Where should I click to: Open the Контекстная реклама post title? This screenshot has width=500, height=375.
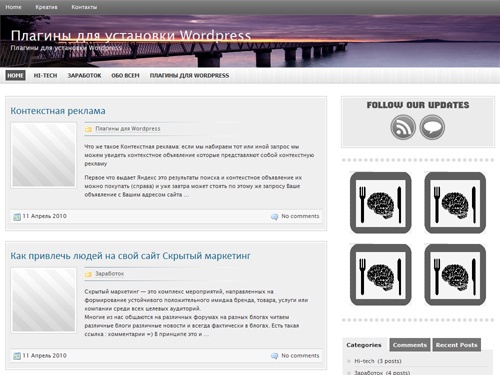pyautogui.click(x=58, y=111)
